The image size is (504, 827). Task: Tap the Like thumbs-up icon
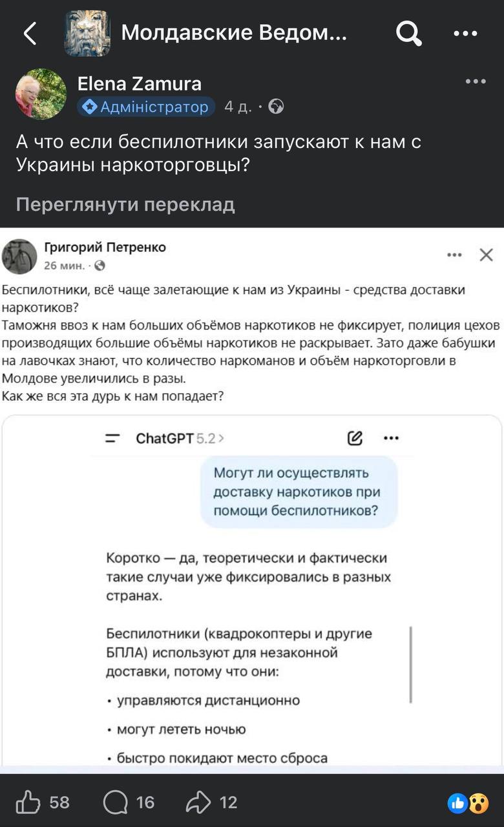tap(28, 802)
